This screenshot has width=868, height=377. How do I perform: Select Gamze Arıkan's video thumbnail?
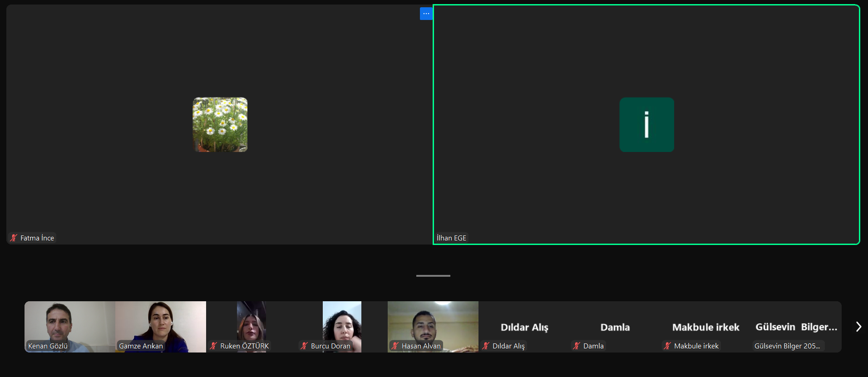pyautogui.click(x=161, y=322)
